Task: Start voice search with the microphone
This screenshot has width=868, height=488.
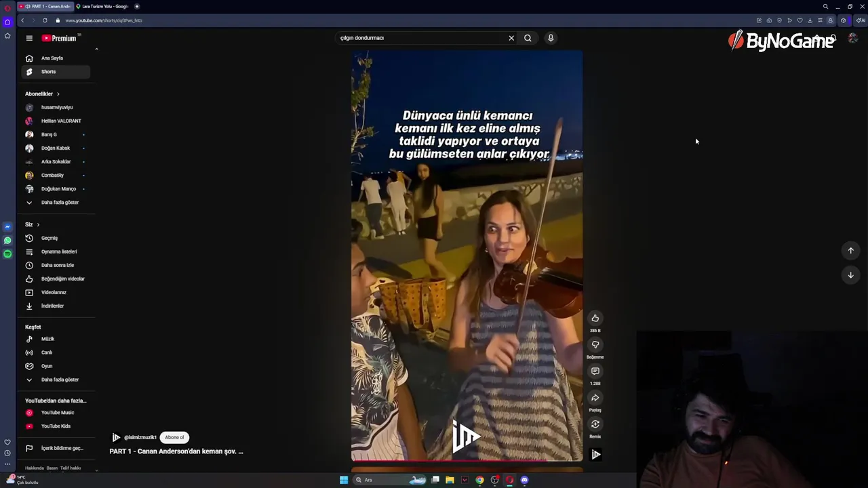Action: [x=551, y=38]
